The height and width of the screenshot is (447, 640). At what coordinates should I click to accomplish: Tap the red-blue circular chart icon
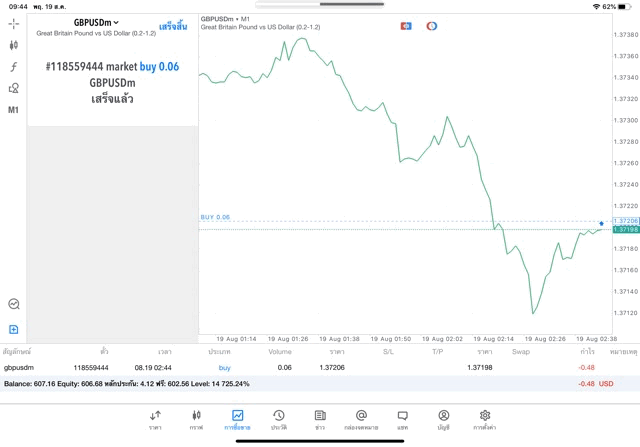431,26
